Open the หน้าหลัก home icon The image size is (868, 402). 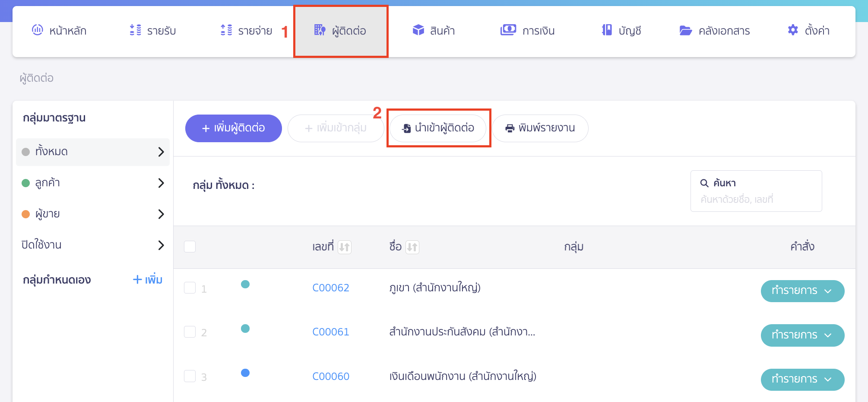pos(38,29)
